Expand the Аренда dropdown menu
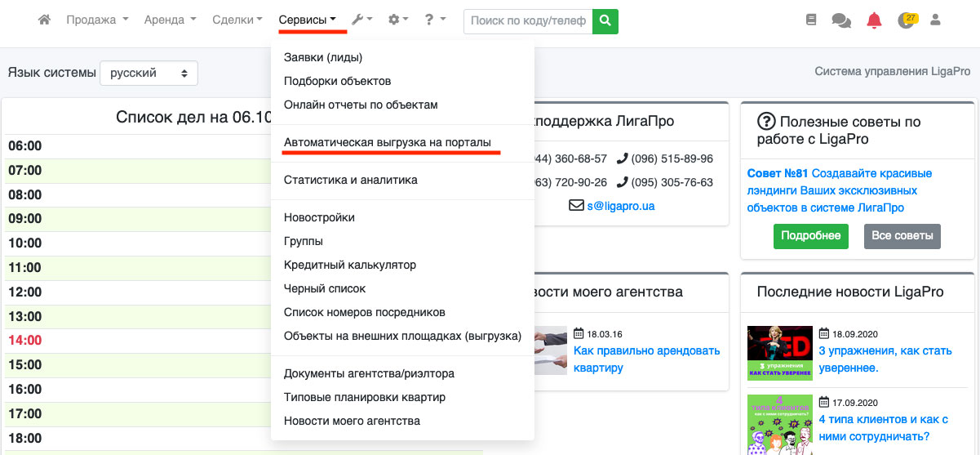980x455 pixels. pyautogui.click(x=170, y=20)
